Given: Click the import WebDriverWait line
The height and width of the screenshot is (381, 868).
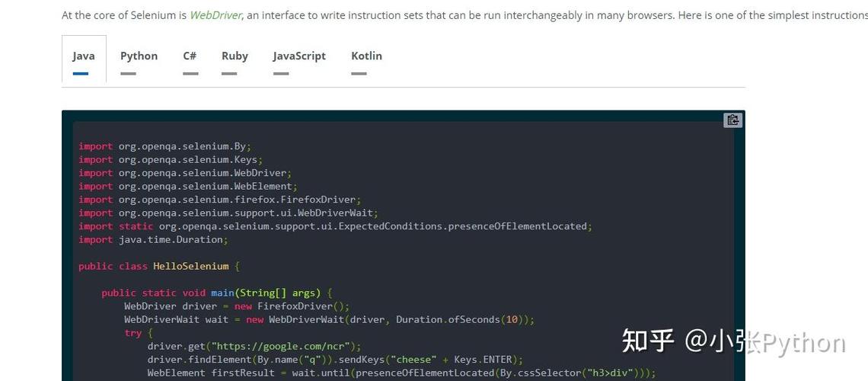Looking at the screenshot, I should click(228, 213).
